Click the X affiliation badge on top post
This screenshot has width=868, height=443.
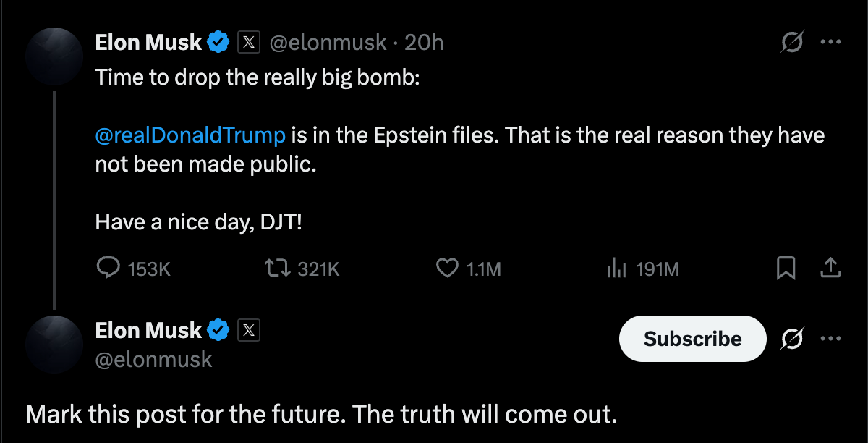(x=249, y=43)
